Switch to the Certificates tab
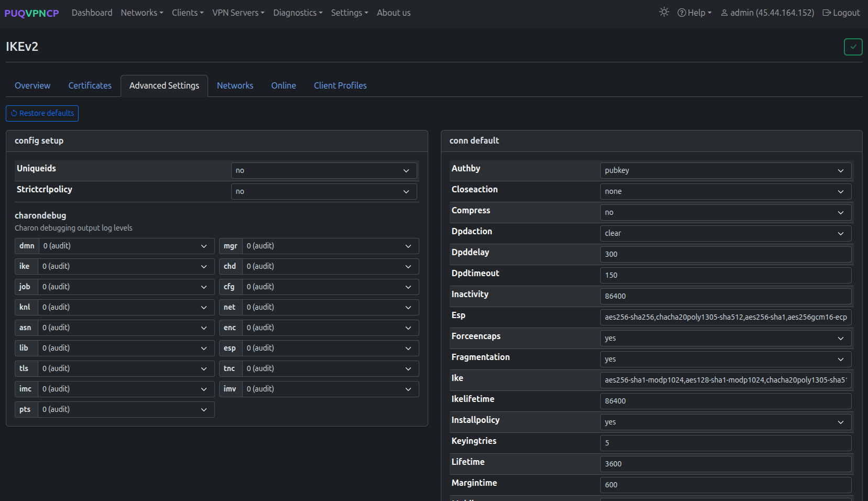This screenshot has height=501, width=868. (x=90, y=85)
